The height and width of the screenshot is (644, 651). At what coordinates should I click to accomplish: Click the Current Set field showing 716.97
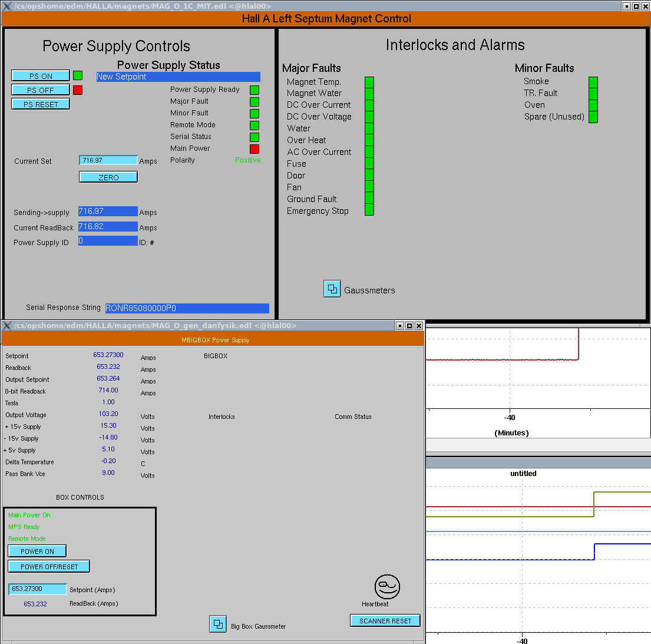(108, 160)
